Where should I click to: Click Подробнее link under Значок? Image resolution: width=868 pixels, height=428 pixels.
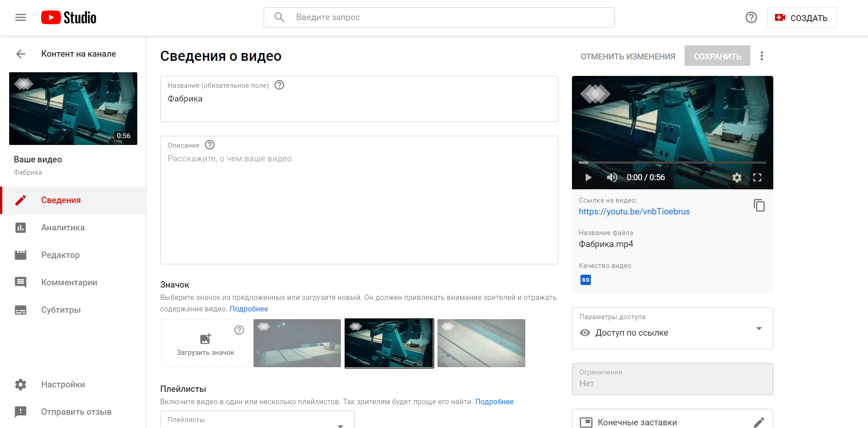pos(249,309)
